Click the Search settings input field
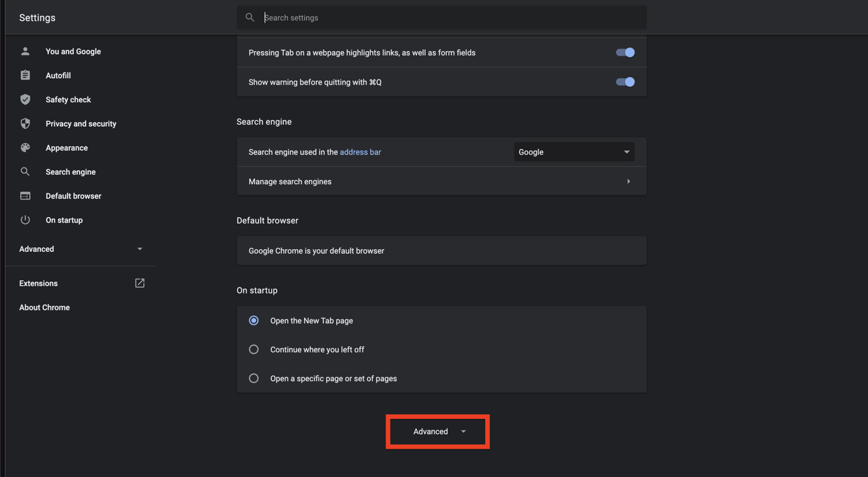 click(x=442, y=17)
